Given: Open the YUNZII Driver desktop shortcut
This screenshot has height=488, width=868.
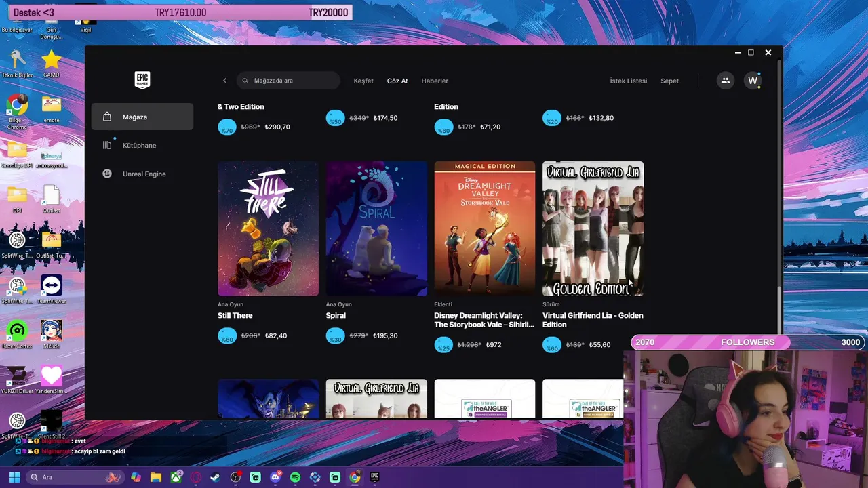Looking at the screenshot, I should 17,380.
